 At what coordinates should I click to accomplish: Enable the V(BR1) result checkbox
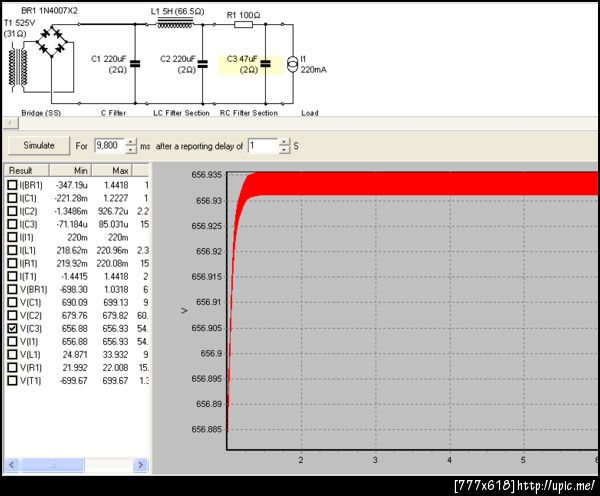click(13, 289)
